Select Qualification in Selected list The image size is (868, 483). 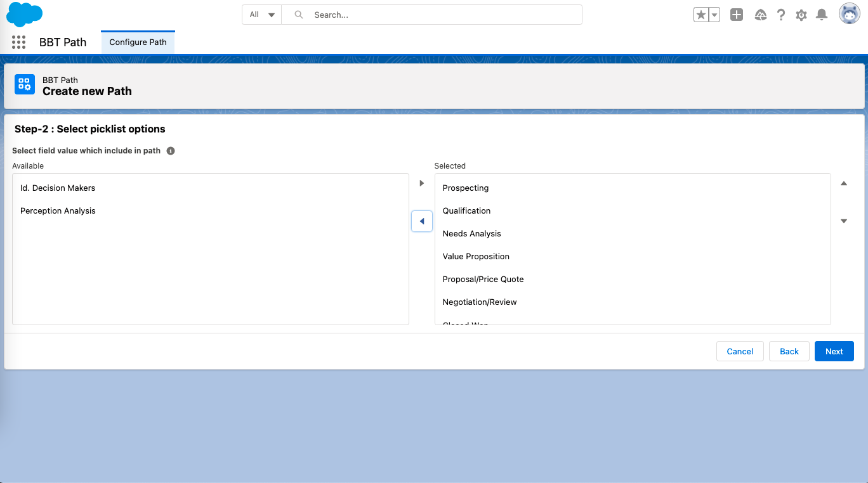[633, 211]
